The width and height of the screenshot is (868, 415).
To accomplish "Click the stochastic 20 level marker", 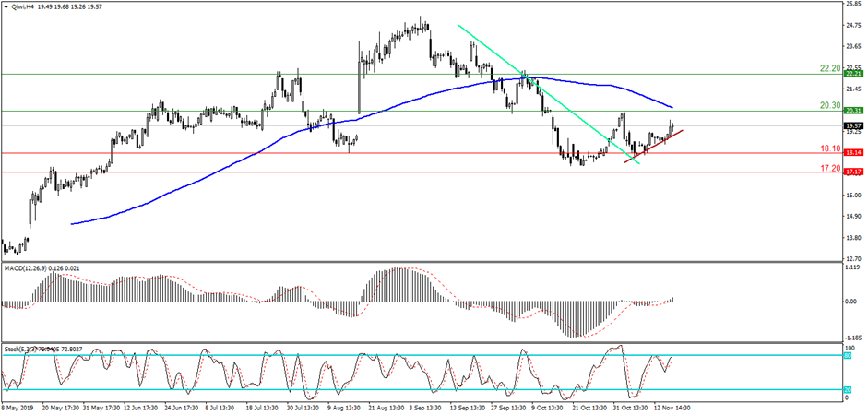I will pos(847,390).
